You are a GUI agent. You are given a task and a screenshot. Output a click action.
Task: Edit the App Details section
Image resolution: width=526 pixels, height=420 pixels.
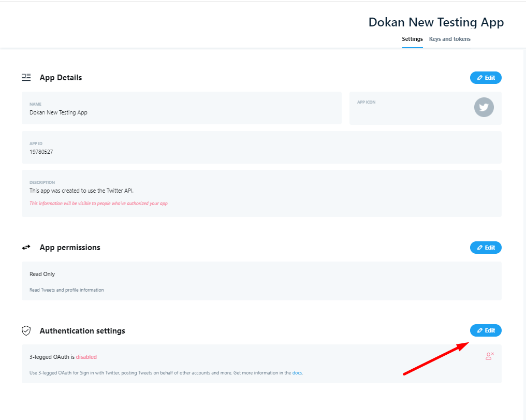coord(486,78)
